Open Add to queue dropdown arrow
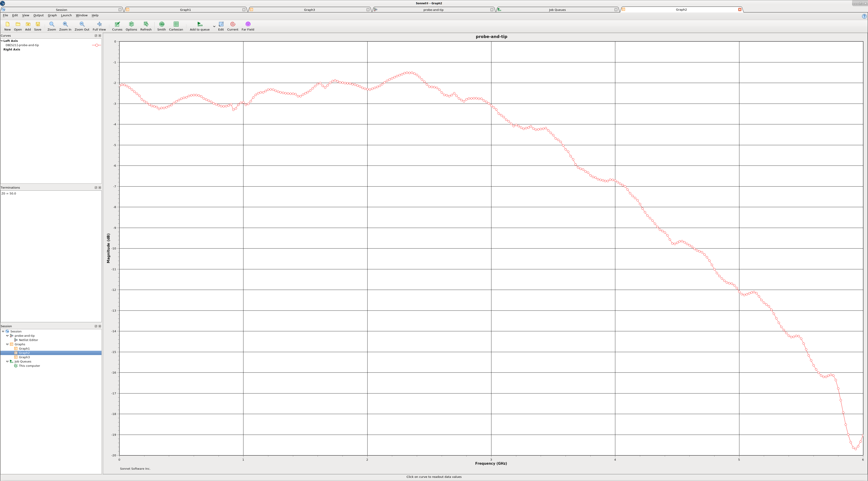The image size is (868, 481). point(214,26)
